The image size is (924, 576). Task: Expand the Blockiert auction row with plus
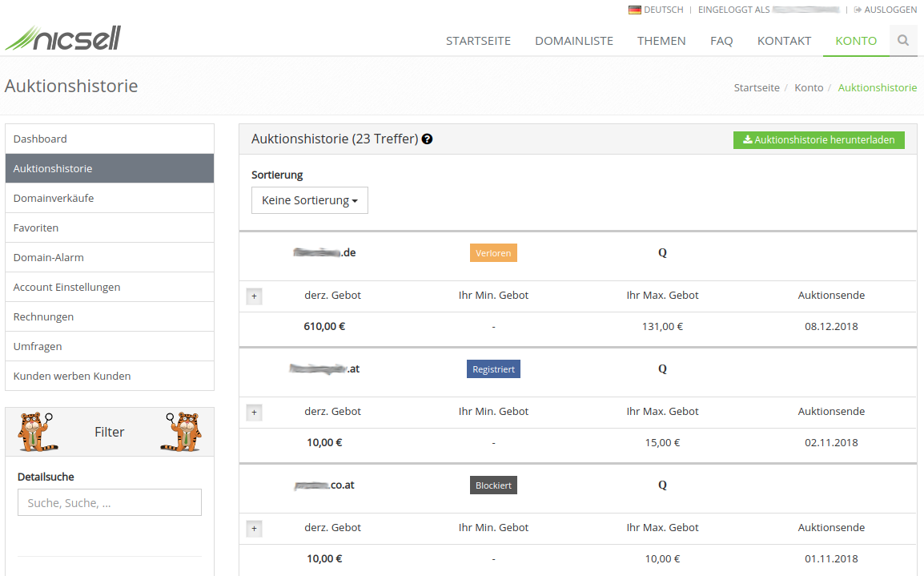[254, 529]
